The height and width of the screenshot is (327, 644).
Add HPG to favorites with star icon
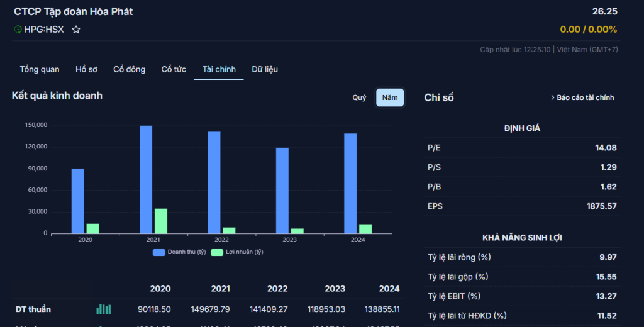[x=76, y=30]
